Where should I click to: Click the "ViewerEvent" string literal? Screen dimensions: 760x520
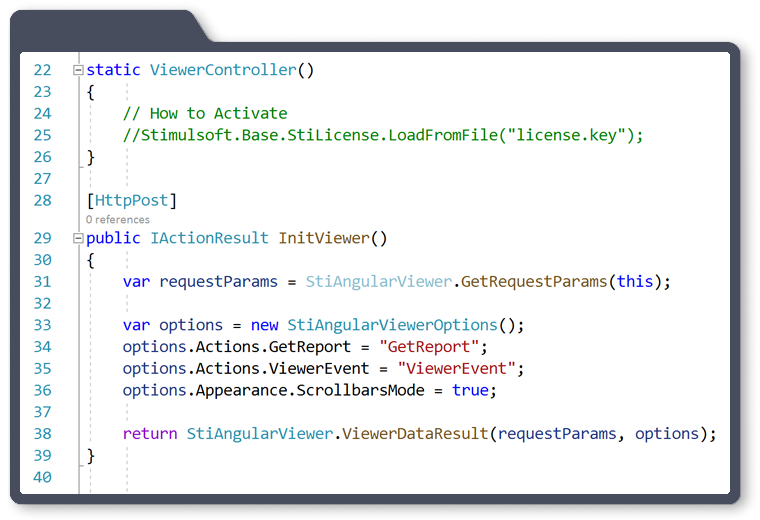457,369
